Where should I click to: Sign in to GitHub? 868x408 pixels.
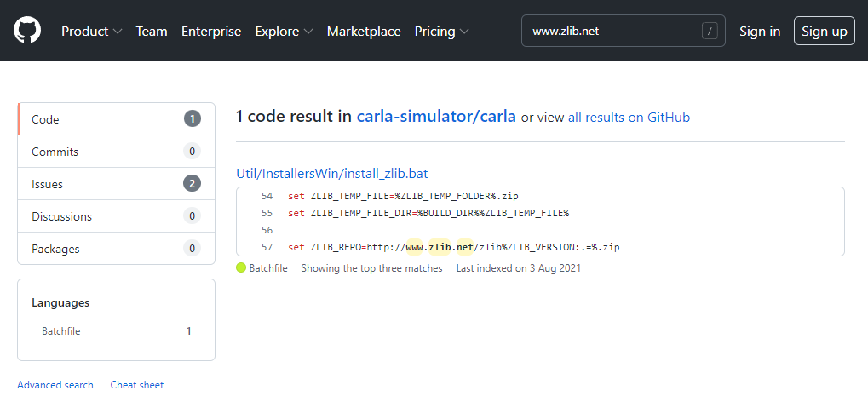760,31
